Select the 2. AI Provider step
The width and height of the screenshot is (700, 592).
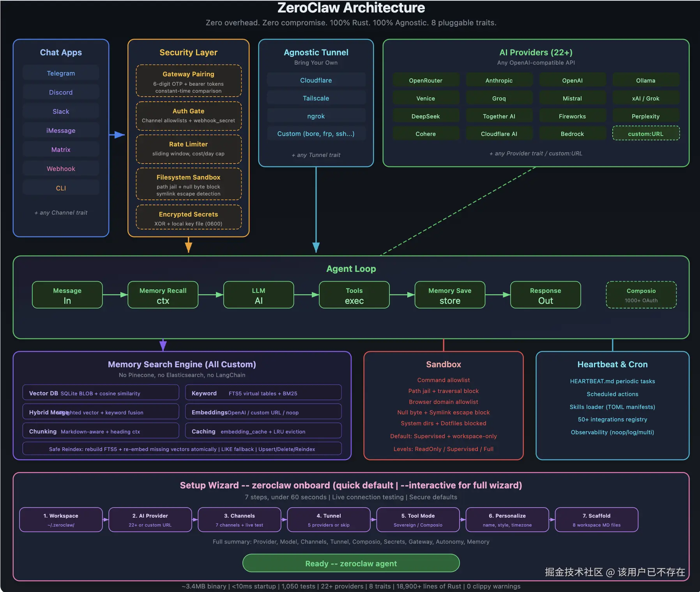pos(150,520)
